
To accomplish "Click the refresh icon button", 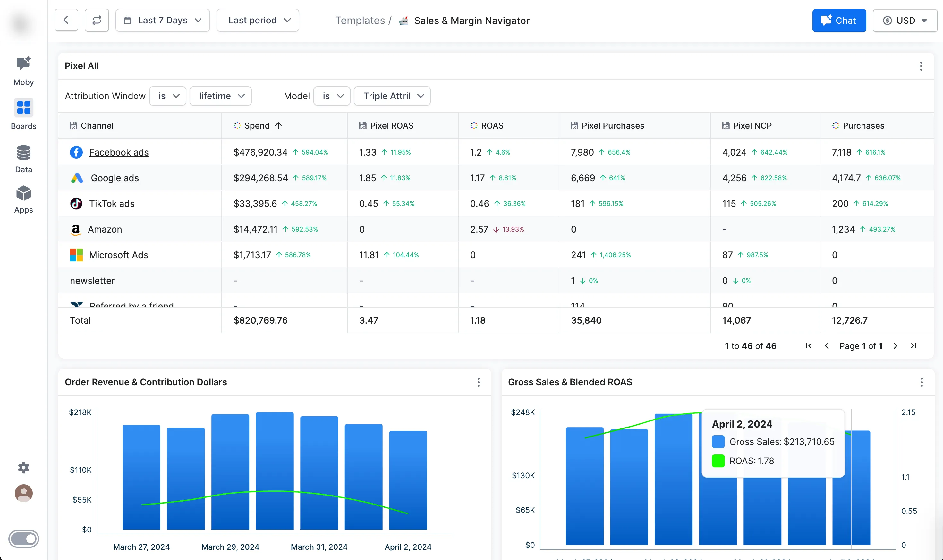I will tap(97, 21).
